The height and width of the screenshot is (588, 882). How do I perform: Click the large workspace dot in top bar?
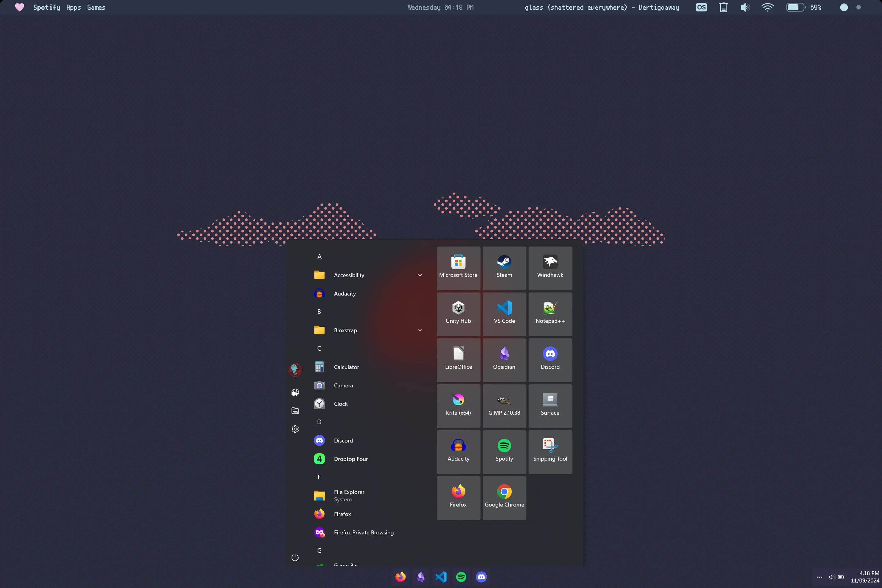tap(844, 7)
